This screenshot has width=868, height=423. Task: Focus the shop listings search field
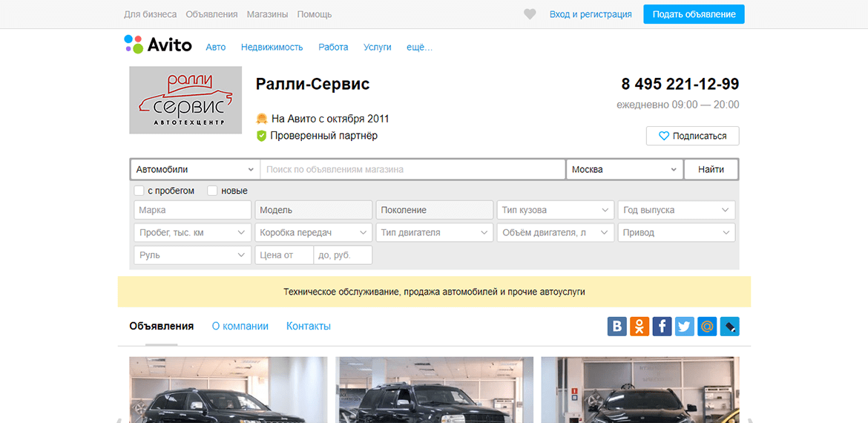click(412, 169)
